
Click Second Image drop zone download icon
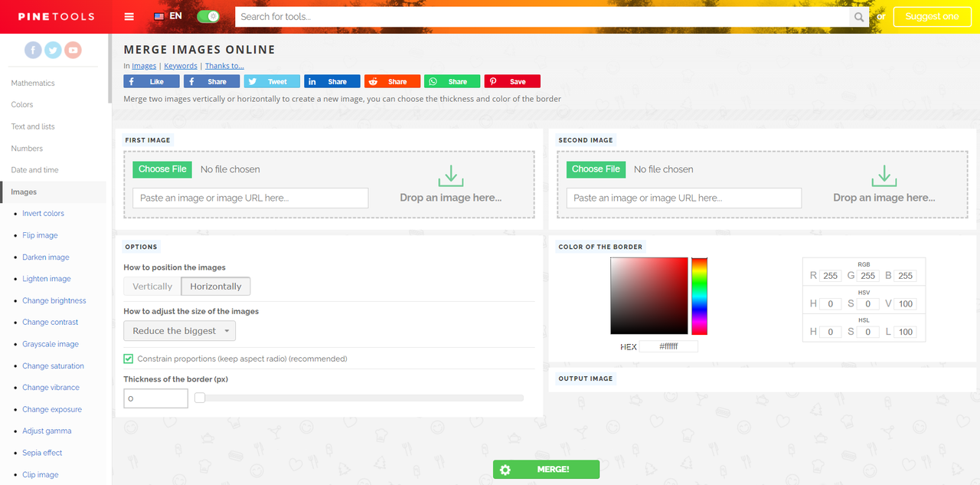click(x=884, y=175)
